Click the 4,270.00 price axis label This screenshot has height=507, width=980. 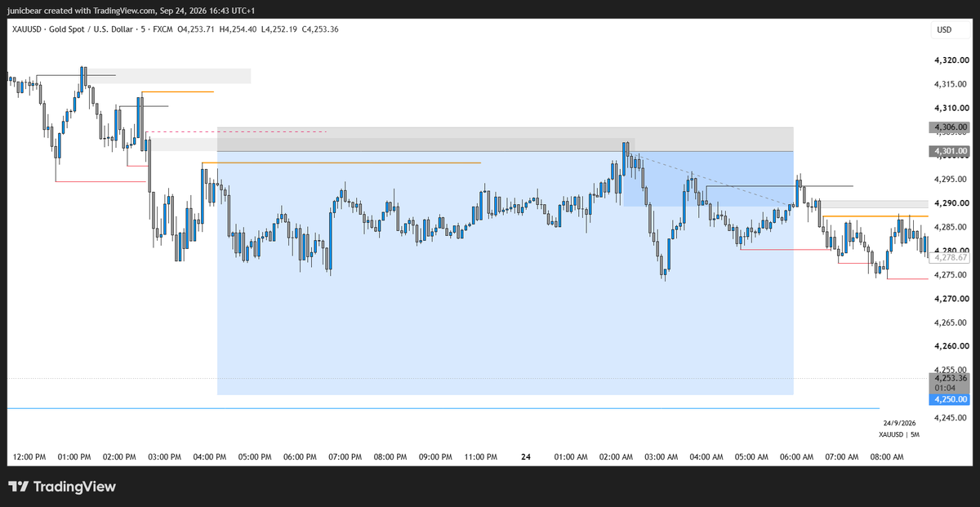951,299
